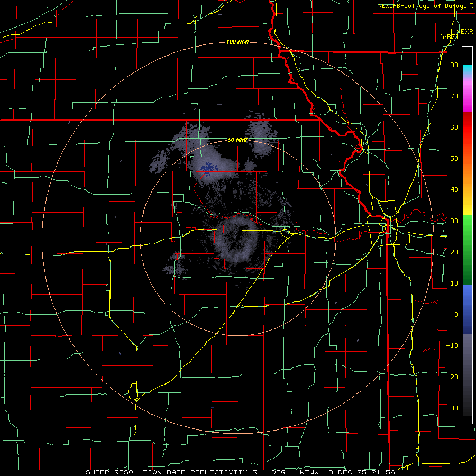Click the red segment of the color bar
The image size is (476, 476).
click(x=467, y=127)
